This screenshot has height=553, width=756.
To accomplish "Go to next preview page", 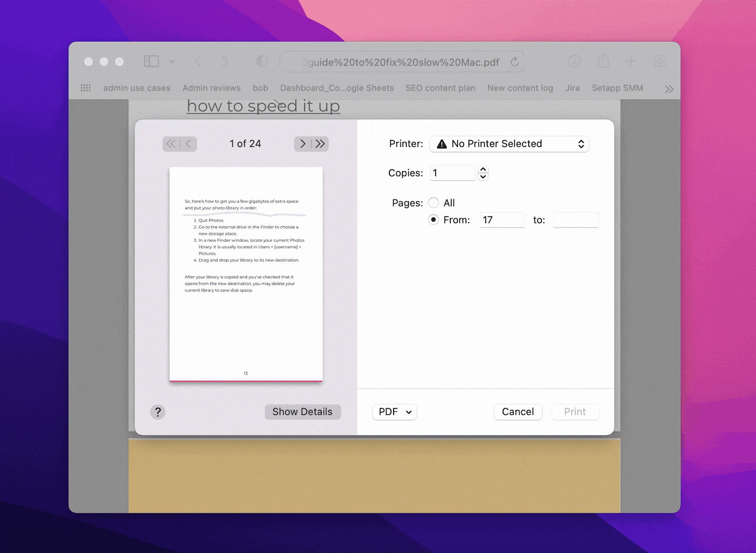I will click(303, 144).
